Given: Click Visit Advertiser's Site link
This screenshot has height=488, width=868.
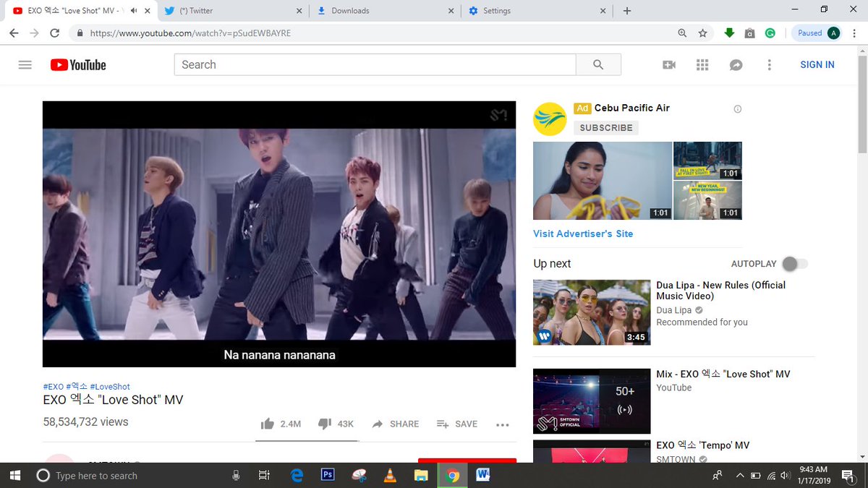Looking at the screenshot, I should point(583,234).
